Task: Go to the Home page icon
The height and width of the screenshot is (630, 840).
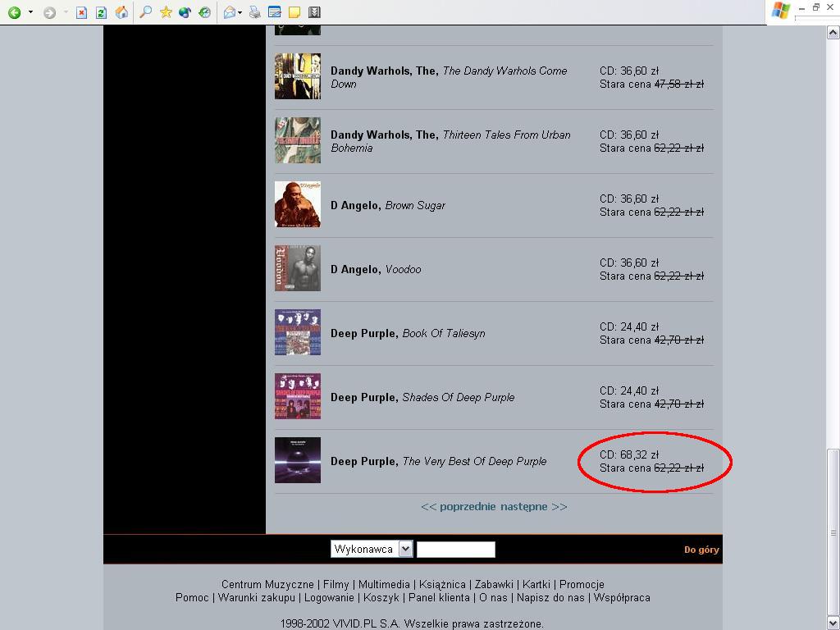Action: click(121, 12)
